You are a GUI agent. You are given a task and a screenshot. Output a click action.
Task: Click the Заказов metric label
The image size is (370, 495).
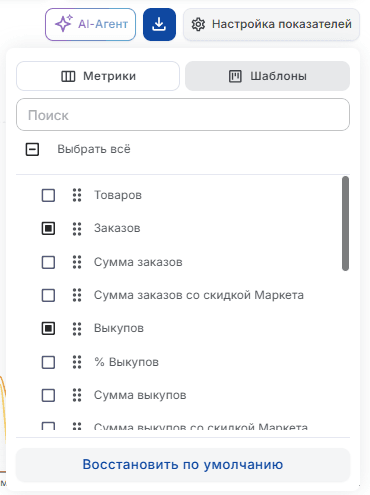(x=117, y=229)
